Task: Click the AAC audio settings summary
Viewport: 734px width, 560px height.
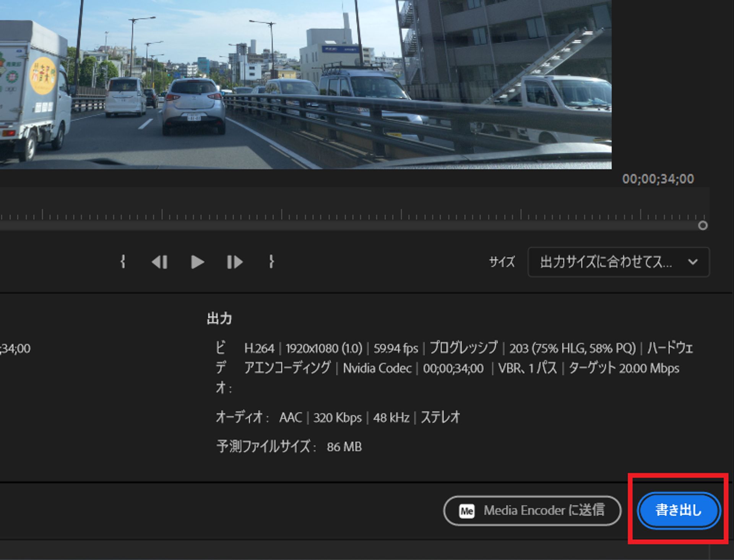Action: (291, 418)
